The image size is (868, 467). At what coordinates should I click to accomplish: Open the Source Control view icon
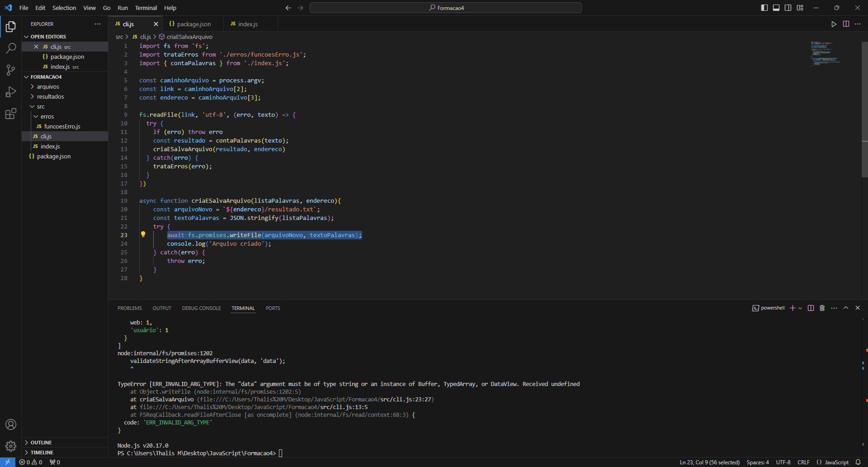11,70
